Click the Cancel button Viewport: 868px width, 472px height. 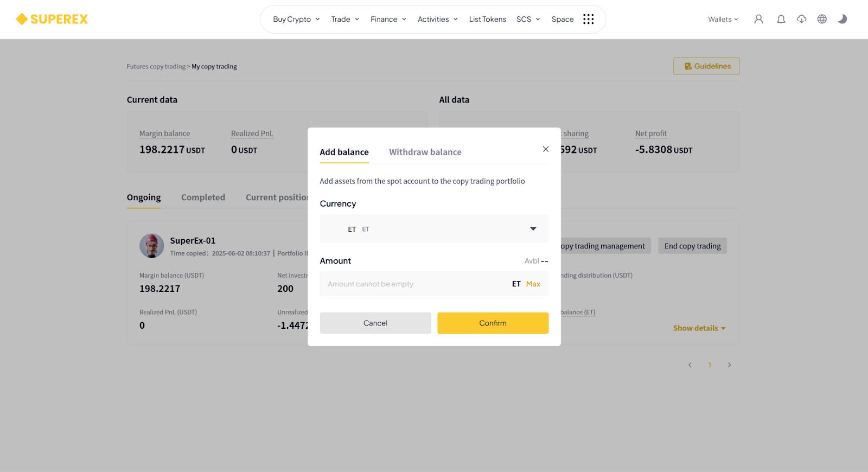pyautogui.click(x=375, y=323)
